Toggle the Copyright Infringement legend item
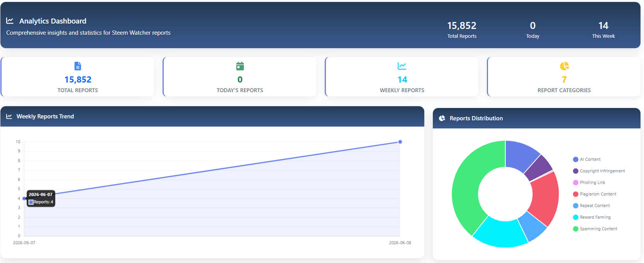This screenshot has height=263, width=644. (599, 171)
